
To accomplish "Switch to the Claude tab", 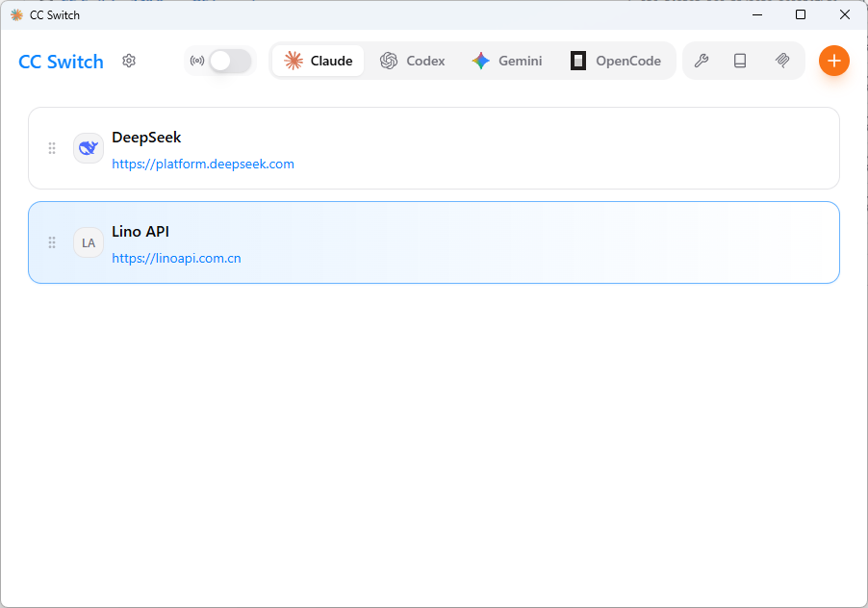I will [x=319, y=61].
